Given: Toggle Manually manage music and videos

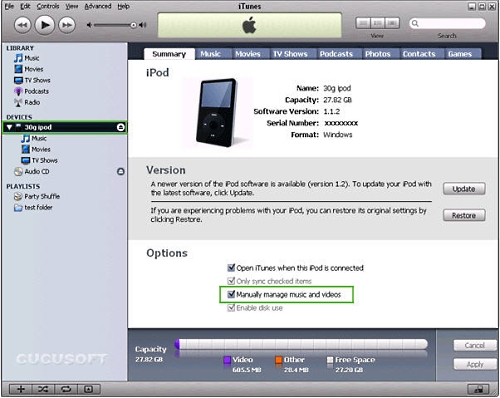Looking at the screenshot, I should 231,294.
